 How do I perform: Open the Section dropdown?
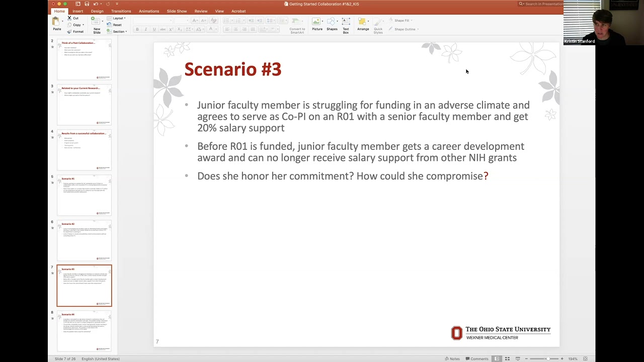pyautogui.click(x=118, y=32)
